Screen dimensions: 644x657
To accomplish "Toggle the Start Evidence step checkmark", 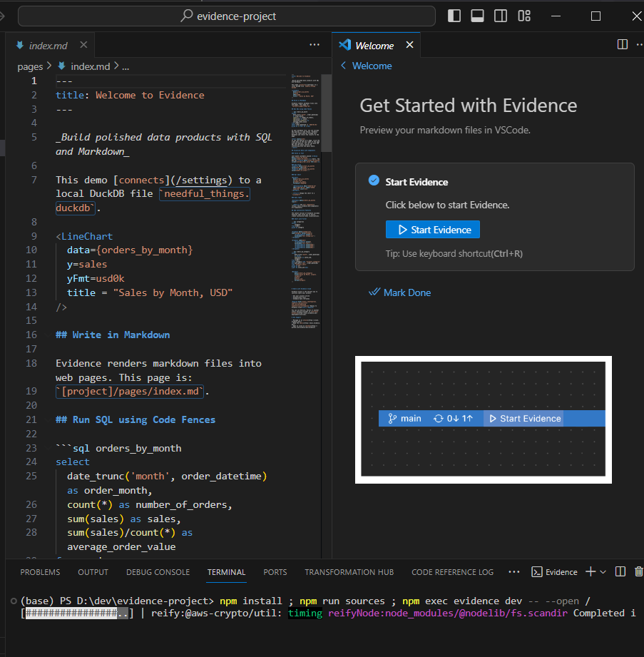I will tap(374, 180).
